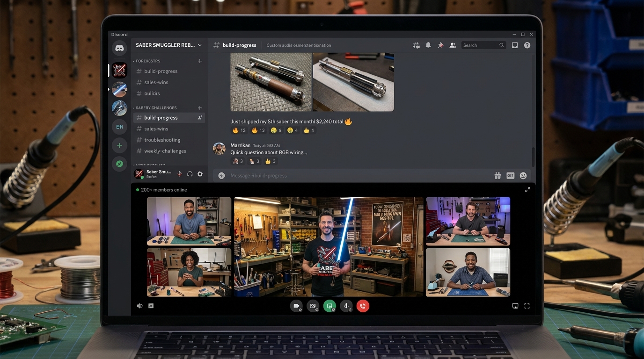This screenshot has height=359, width=644.
Task: Toggle microphone mute in the user panel
Action: pos(179,174)
